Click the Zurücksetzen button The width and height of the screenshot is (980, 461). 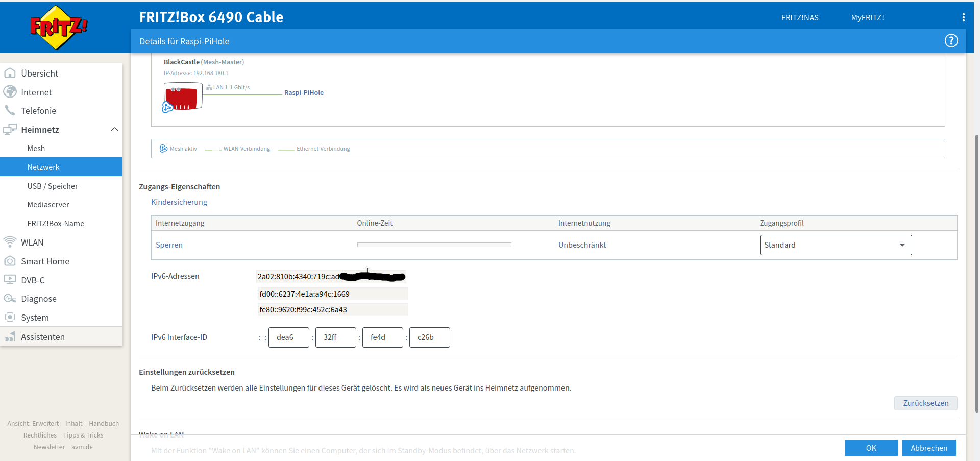tap(925, 403)
